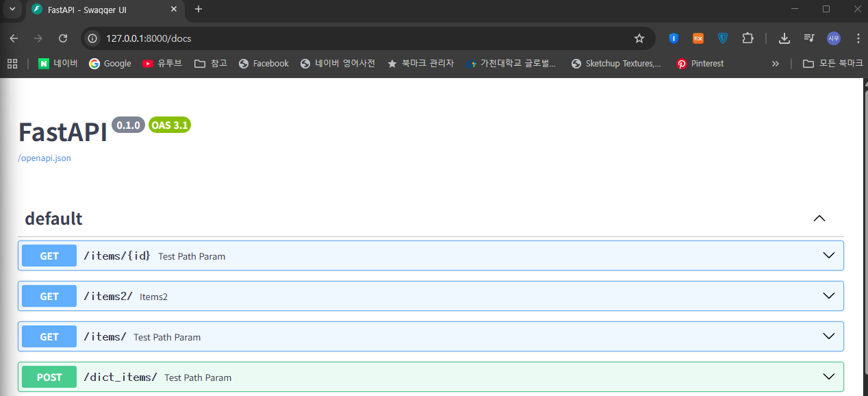Click the orange EX extension icon
Screen dimensions: 868x396
pos(698,38)
